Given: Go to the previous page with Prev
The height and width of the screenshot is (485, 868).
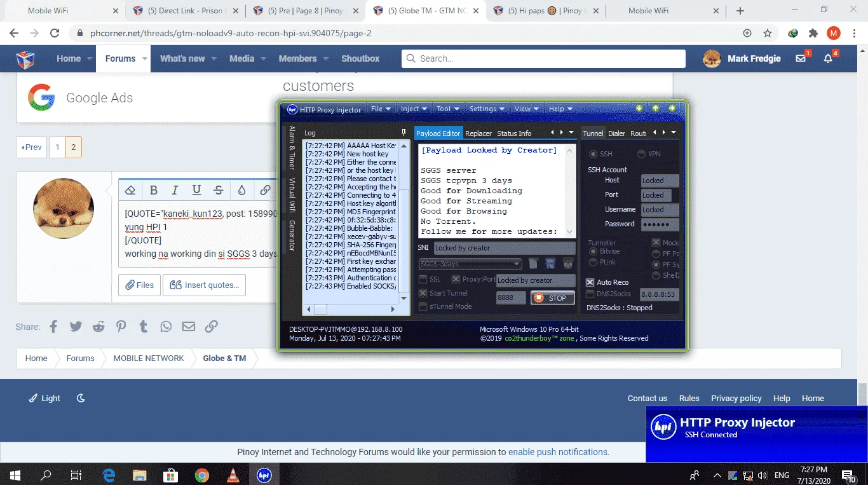Looking at the screenshot, I should [31, 147].
